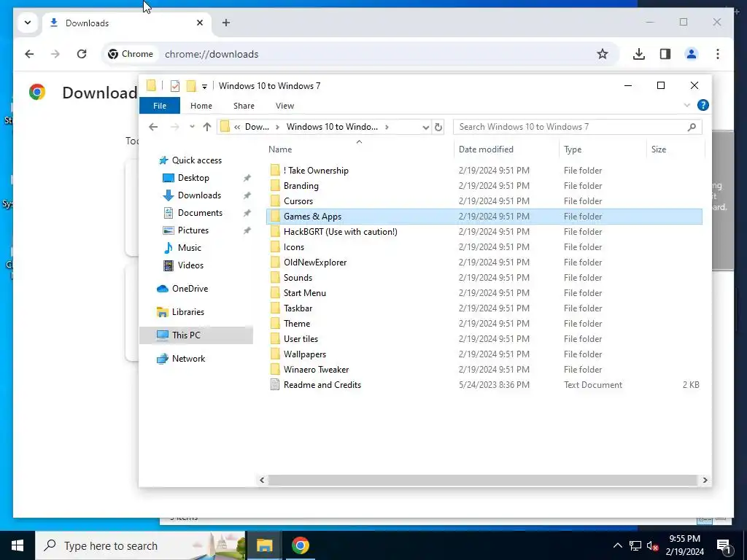Image resolution: width=747 pixels, height=560 pixels.
Task: Open Downloads in the navigation pane
Action: pyautogui.click(x=199, y=195)
